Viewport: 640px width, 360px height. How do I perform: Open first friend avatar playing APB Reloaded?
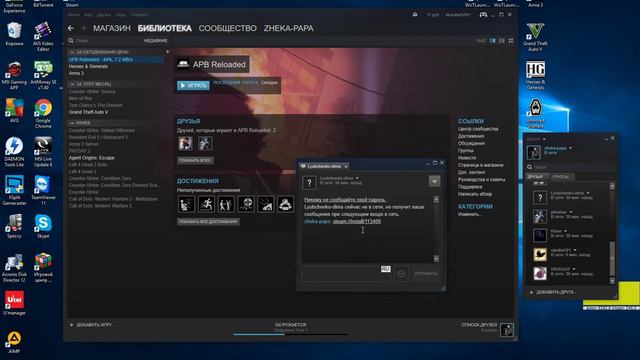(185, 143)
